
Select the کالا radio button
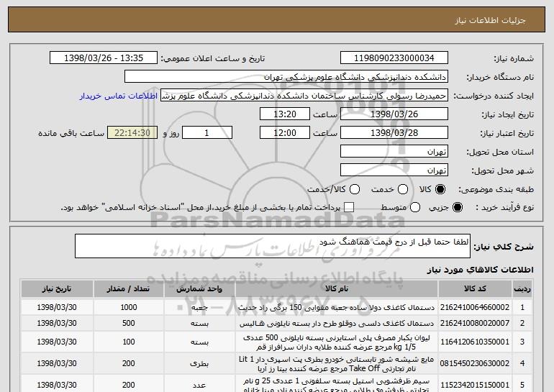pyautogui.click(x=440, y=189)
